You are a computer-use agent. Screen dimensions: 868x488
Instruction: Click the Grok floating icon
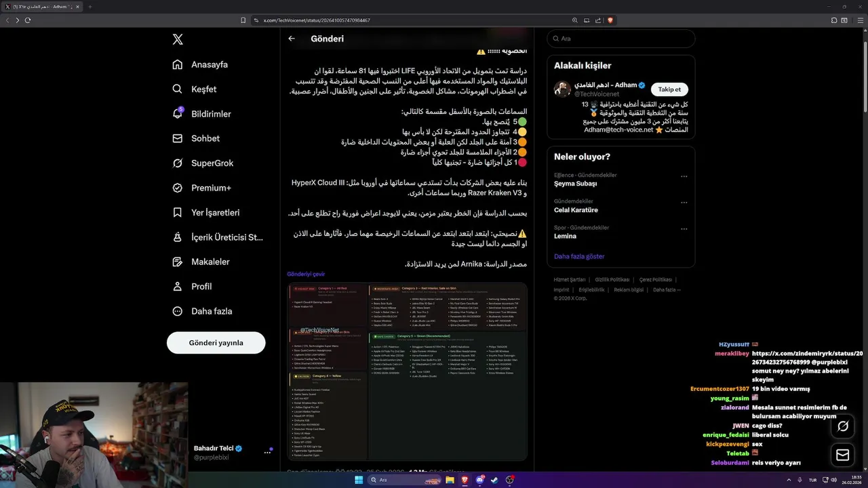point(843,426)
